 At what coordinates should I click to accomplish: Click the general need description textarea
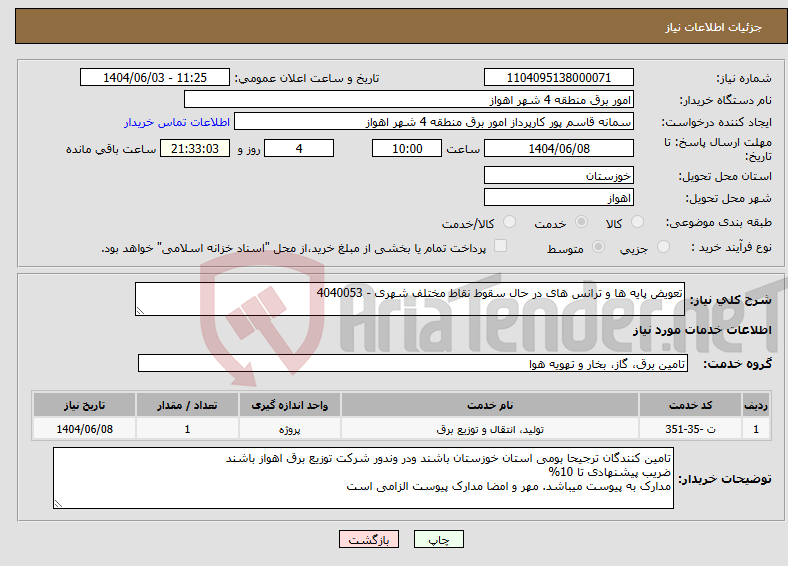click(x=410, y=299)
